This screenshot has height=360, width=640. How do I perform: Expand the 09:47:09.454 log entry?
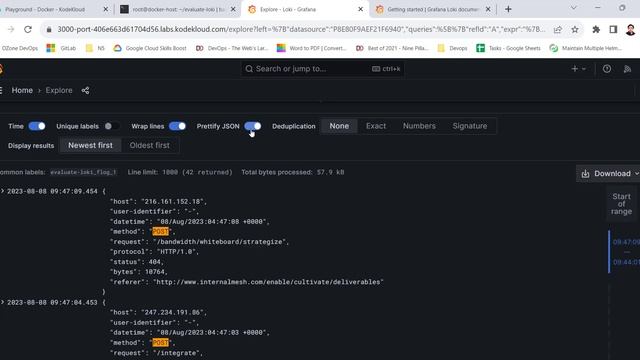click(x=3, y=191)
